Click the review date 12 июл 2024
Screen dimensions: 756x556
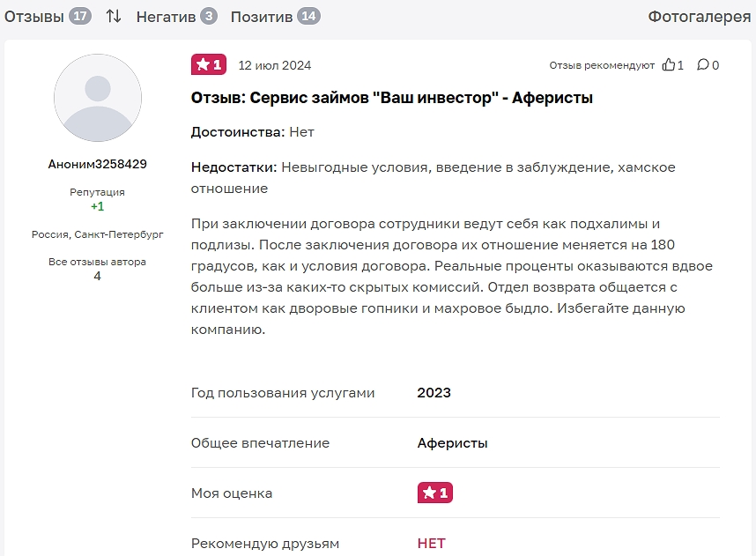tap(275, 65)
